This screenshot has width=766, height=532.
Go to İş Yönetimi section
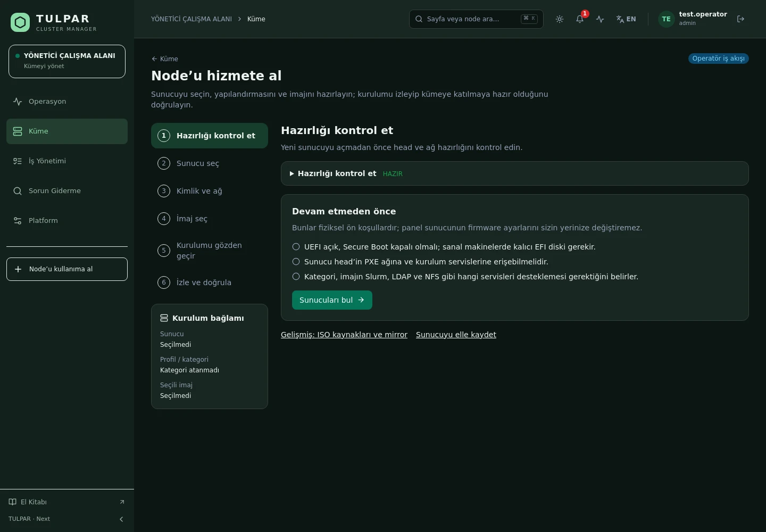click(x=67, y=161)
